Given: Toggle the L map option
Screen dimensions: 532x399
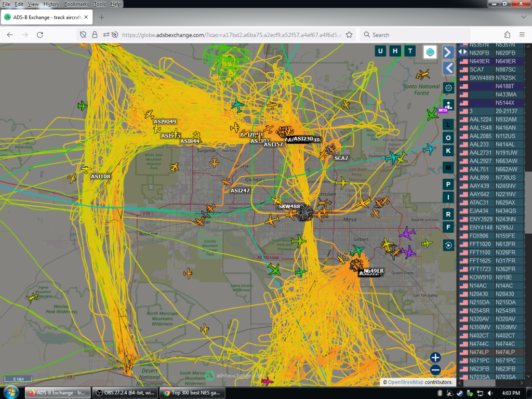Looking at the screenshot, I should pyautogui.click(x=448, y=125).
